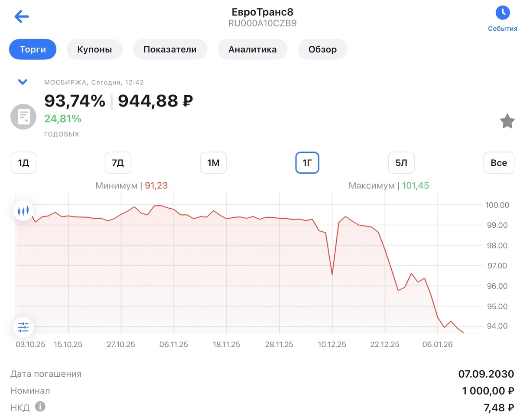Image resolution: width=520 pixels, height=420 pixels.
Task: Select the Все chart period
Action: (x=499, y=163)
